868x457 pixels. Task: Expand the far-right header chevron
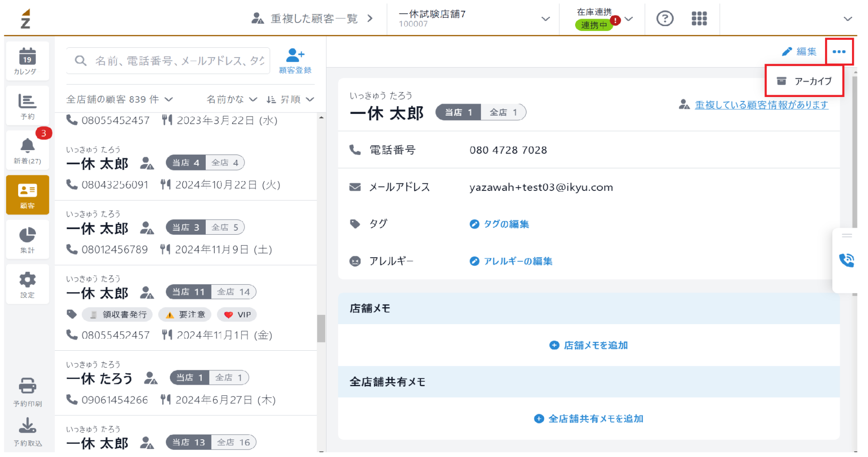[x=848, y=19]
